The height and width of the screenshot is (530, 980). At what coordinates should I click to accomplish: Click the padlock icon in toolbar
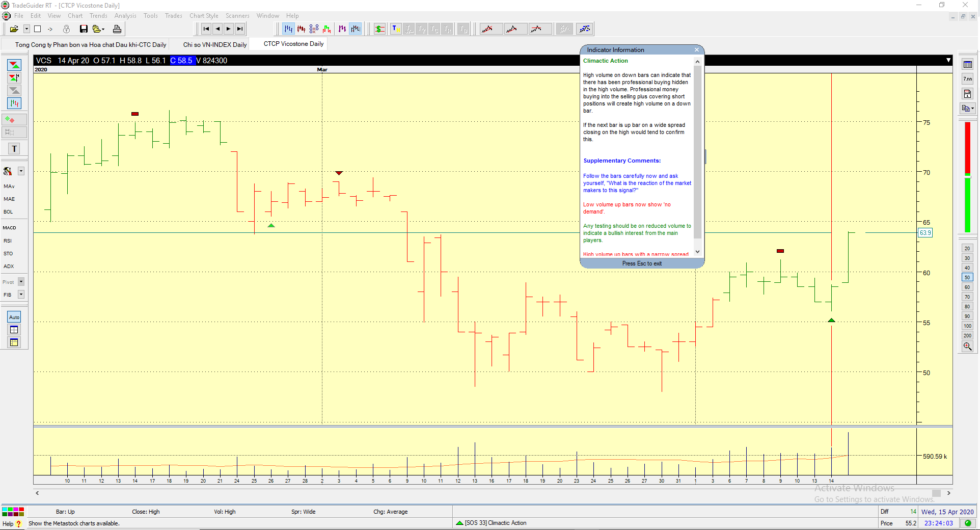click(x=66, y=29)
